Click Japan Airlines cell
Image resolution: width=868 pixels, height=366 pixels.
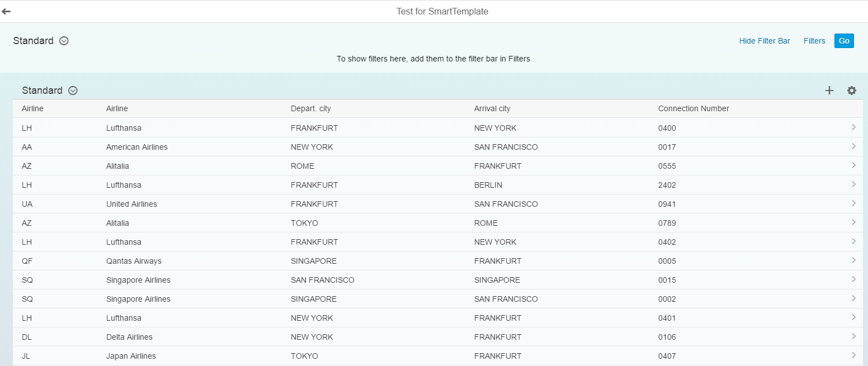(x=131, y=356)
